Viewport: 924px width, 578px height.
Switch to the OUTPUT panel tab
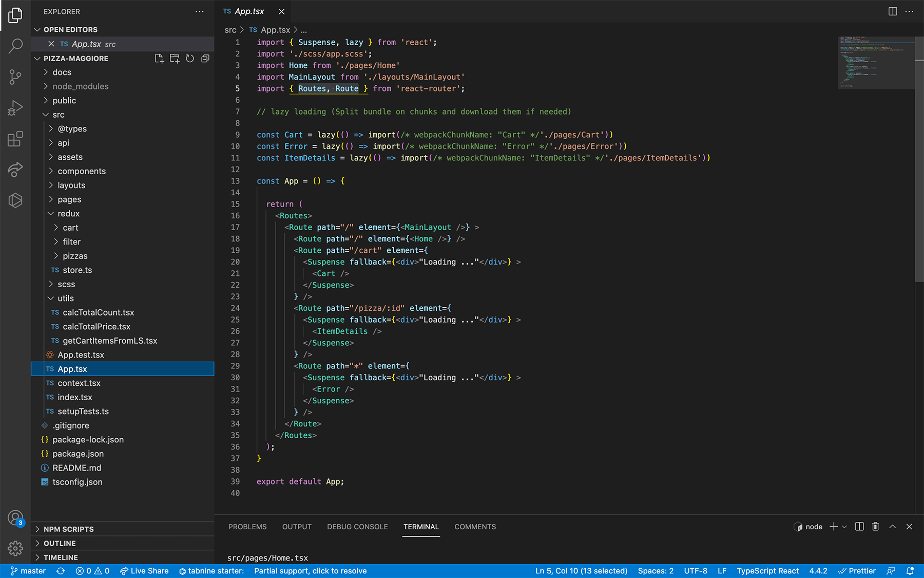[x=297, y=527]
